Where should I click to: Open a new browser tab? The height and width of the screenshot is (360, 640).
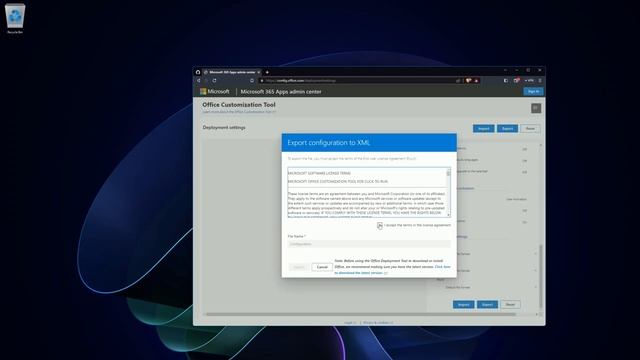click(x=267, y=72)
